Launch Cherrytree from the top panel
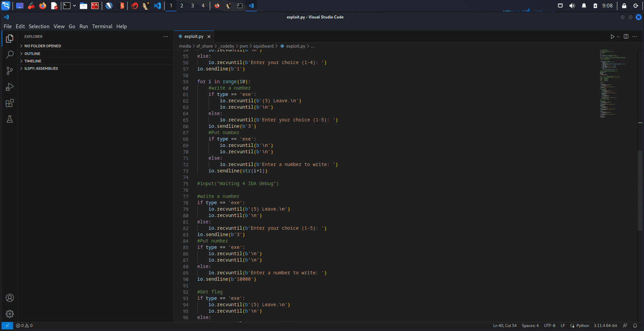Viewport: 644px width, 331px height. (x=31, y=6)
